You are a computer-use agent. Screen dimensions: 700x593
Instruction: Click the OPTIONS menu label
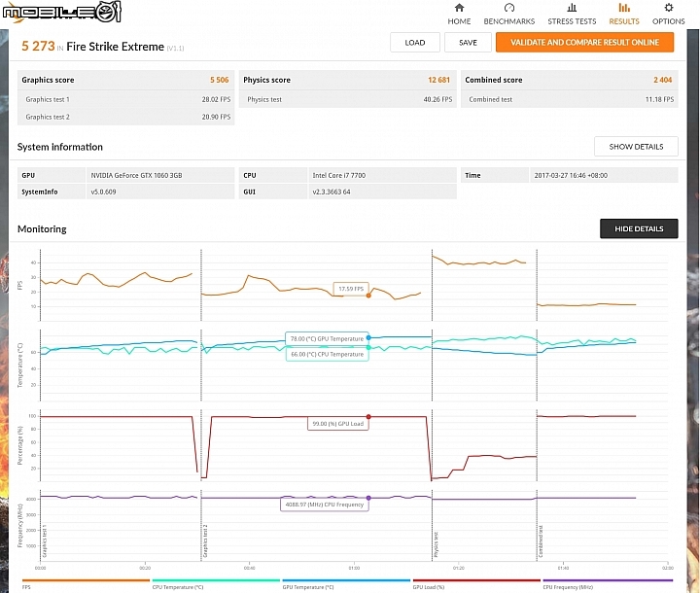[x=668, y=21]
